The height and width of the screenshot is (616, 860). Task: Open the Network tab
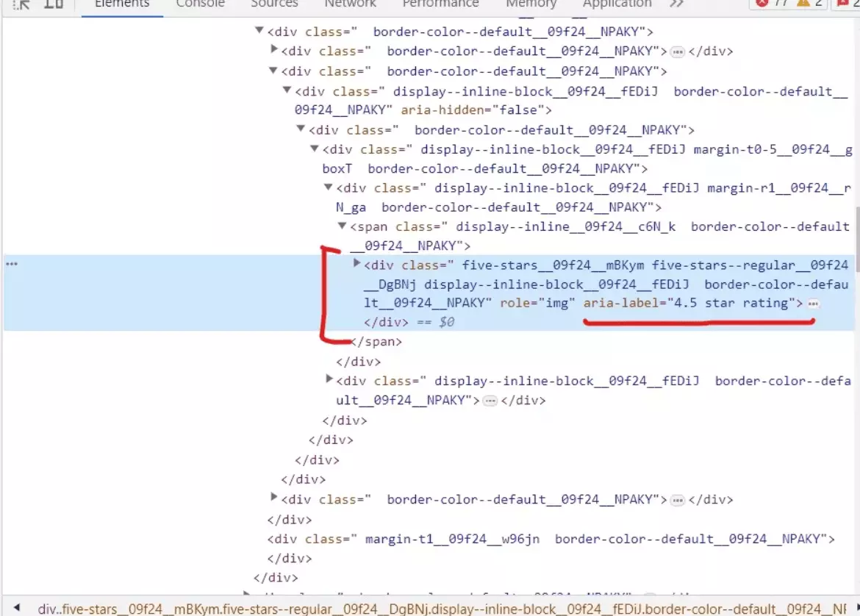point(351,4)
